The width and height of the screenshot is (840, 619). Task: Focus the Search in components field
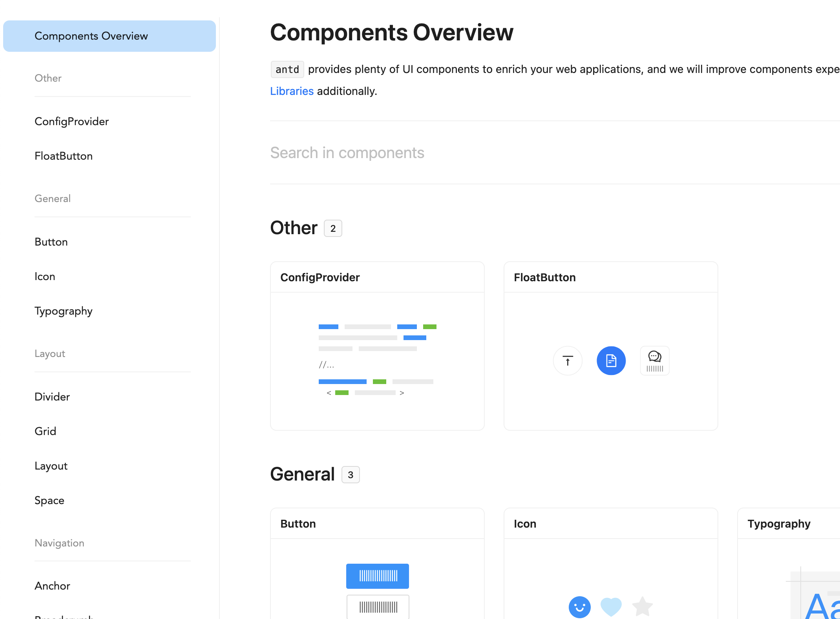point(555,153)
